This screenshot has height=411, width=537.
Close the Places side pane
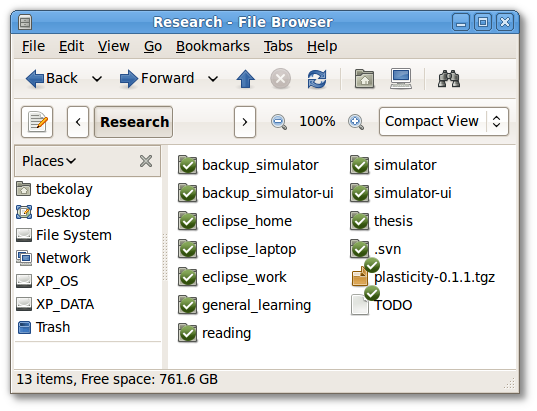click(x=146, y=161)
